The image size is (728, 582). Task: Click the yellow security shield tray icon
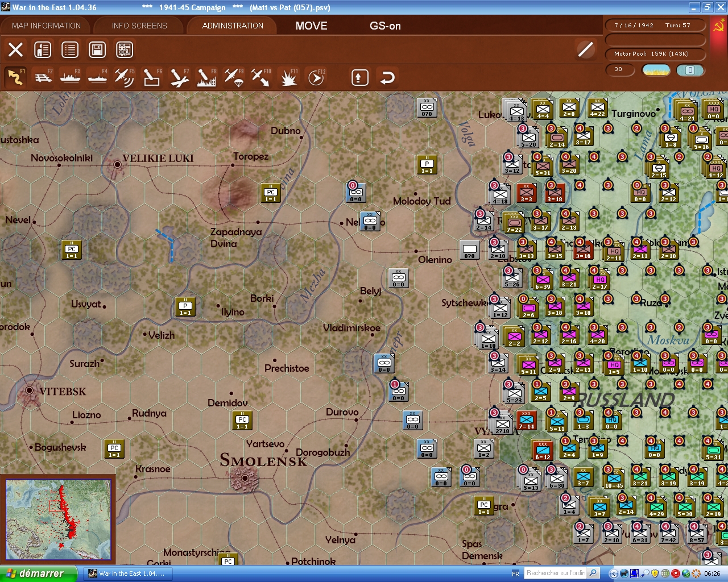coord(655,574)
